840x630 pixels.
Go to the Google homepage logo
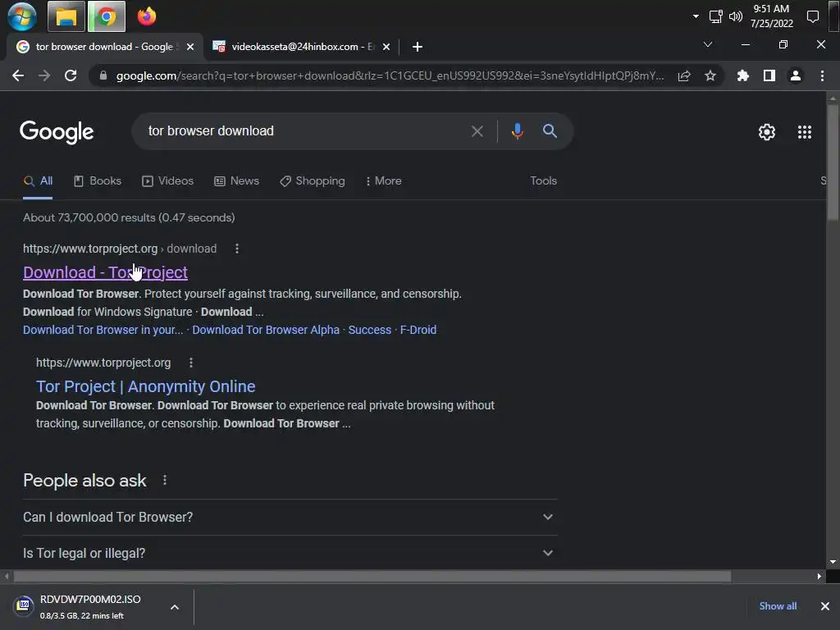[x=57, y=132]
